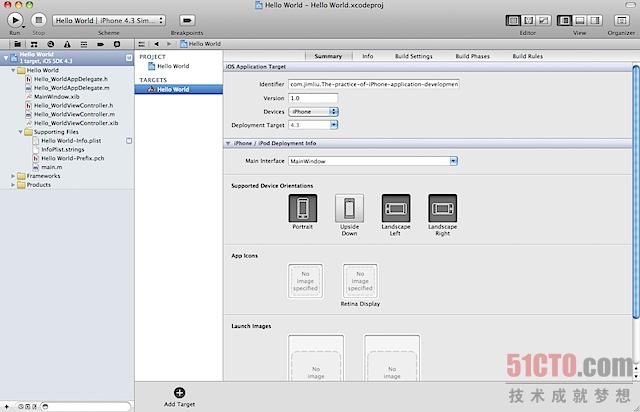640x412 pixels.
Task: Open the Search navigator
Action: [x=51, y=44]
